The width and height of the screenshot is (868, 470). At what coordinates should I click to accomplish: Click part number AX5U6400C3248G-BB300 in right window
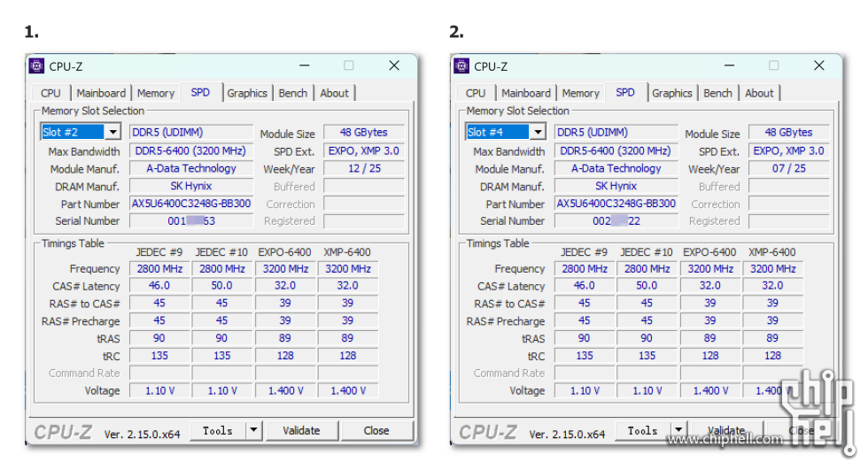(616, 204)
